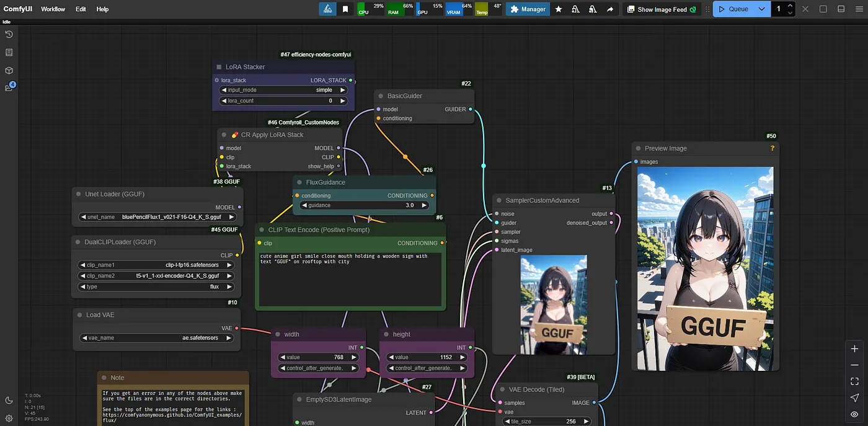868x426 pixels.
Task: Open vae_name ae.safetensors selector
Action: [x=157, y=338]
